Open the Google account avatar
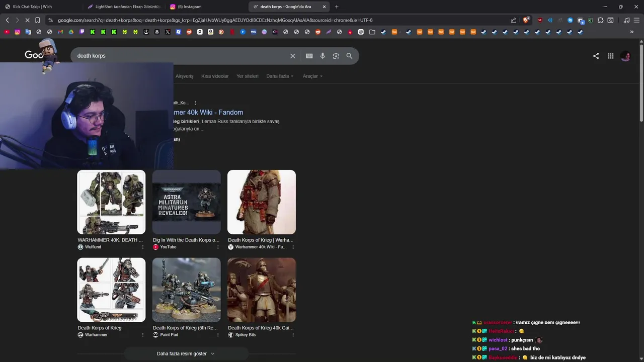This screenshot has height=362, width=644. click(x=625, y=56)
